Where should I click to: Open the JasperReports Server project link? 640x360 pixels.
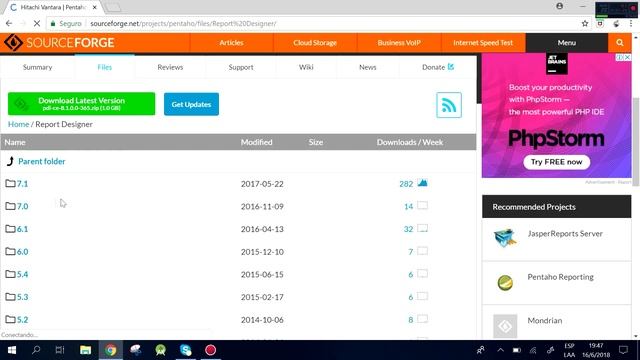(565, 233)
